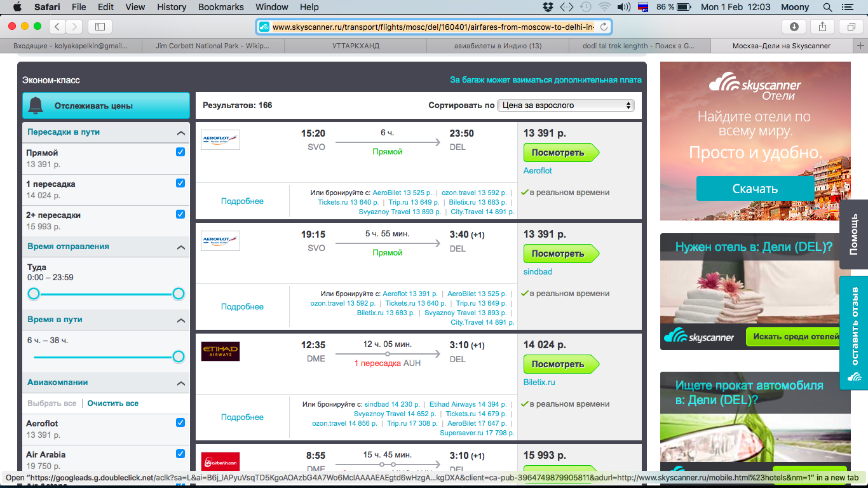Click Очистить все airlines link
This screenshot has height=488, width=868.
(x=112, y=403)
